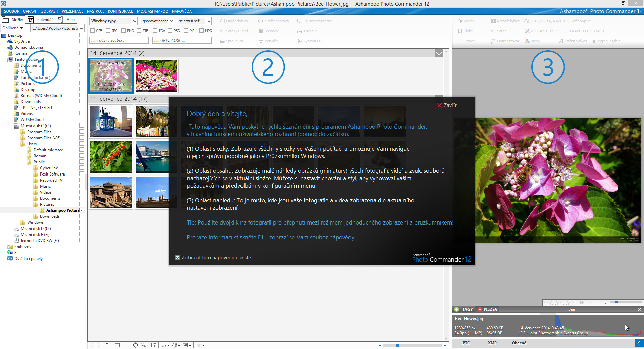The image size is (644, 349).
Task: Select the pink hydrangea thumbnail
Action: [157, 76]
